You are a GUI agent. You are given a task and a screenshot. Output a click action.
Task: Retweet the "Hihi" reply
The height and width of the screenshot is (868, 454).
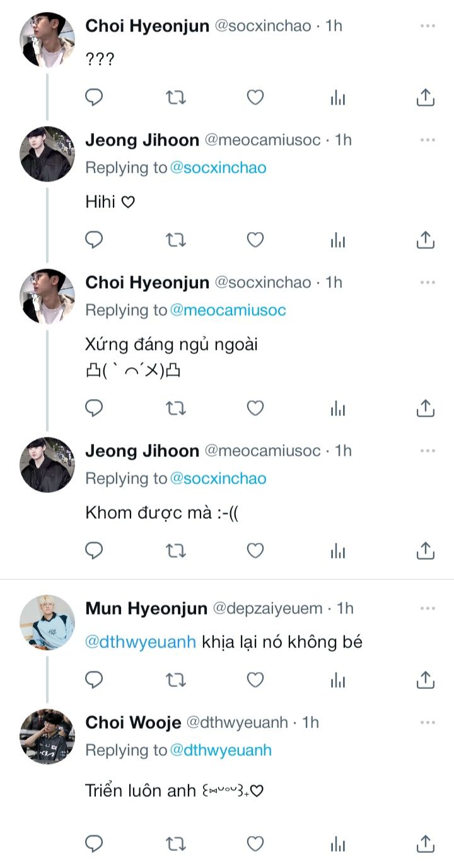point(175,240)
